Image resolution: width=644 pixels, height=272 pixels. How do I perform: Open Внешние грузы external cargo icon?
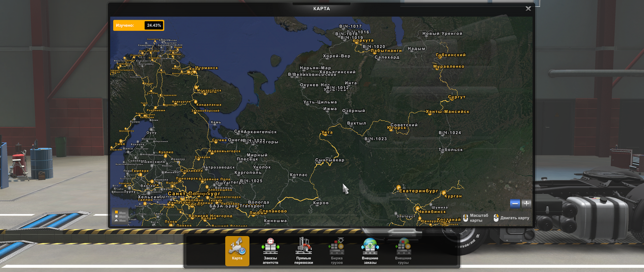click(x=403, y=251)
